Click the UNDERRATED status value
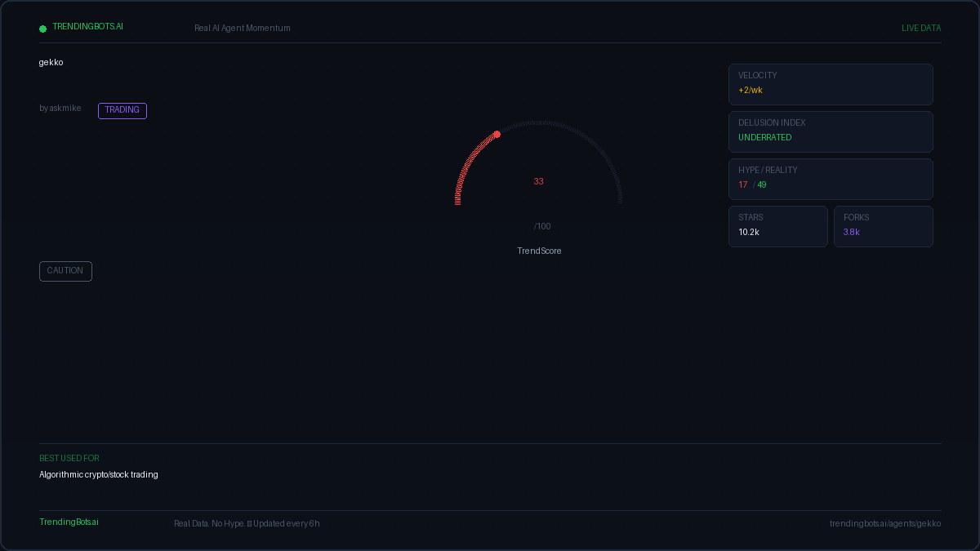 tap(765, 138)
